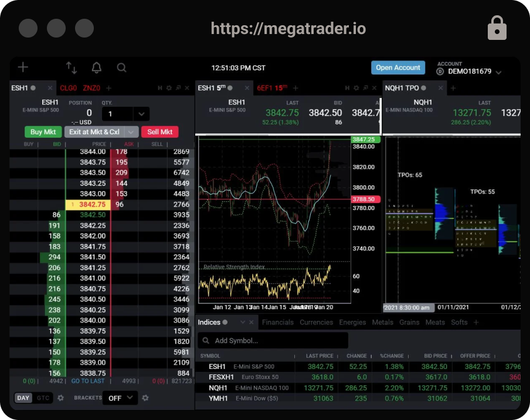Image resolution: width=530 pixels, height=420 pixels.
Task: Toggle the H button in chart panel header
Action: click(x=347, y=88)
